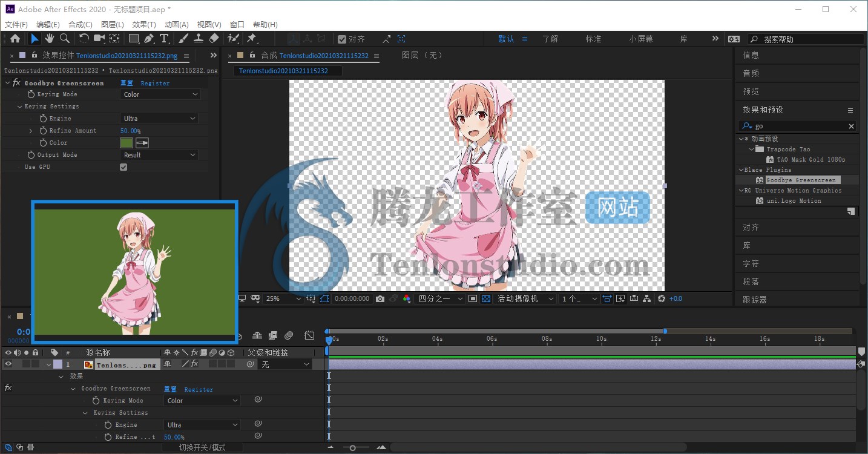This screenshot has width=868, height=454.
Task: Open the 活动摄像机 camera view dropdown
Action: pyautogui.click(x=525, y=298)
